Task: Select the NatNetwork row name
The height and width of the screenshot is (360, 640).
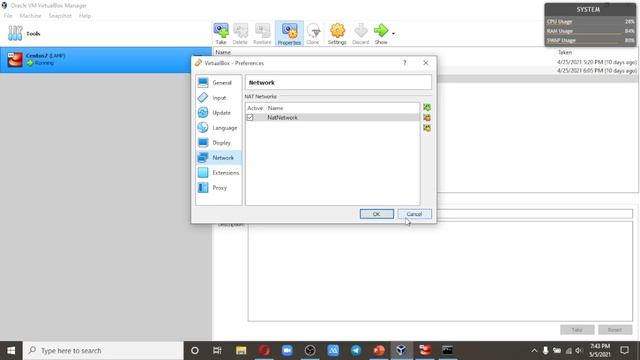Action: point(282,118)
